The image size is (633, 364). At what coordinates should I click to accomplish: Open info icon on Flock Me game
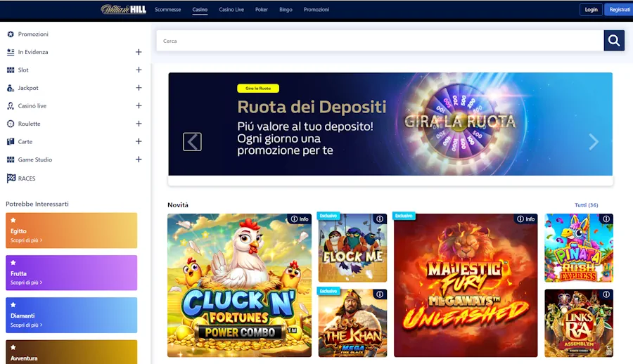380,219
